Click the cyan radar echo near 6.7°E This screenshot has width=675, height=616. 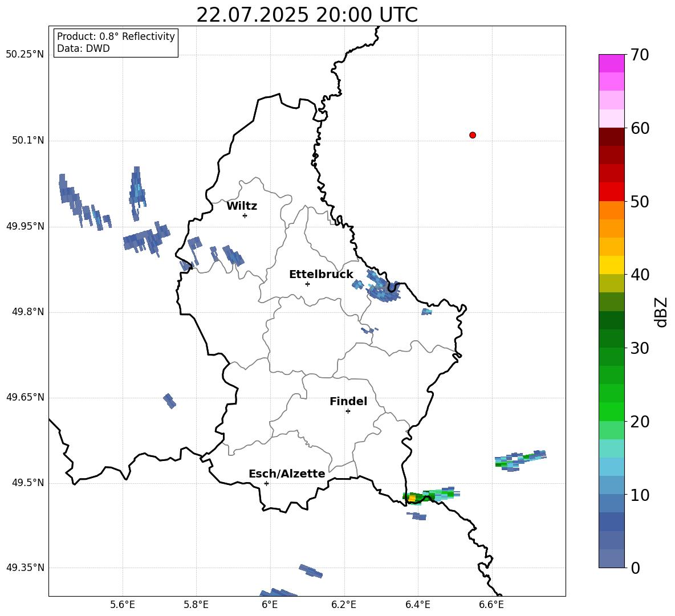point(521,460)
